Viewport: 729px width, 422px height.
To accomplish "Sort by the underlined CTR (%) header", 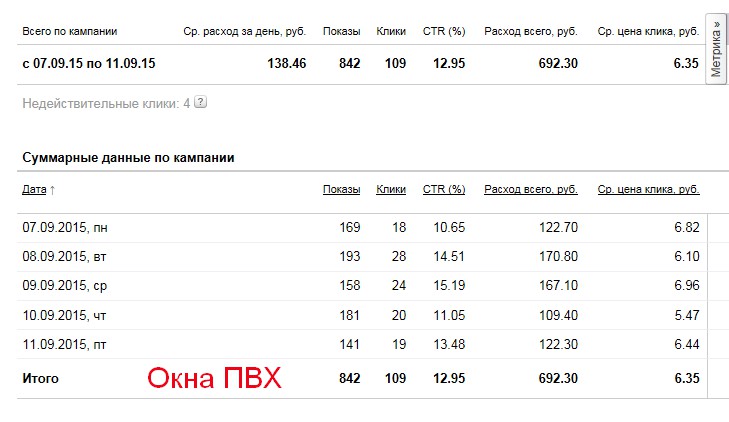I will [443, 189].
